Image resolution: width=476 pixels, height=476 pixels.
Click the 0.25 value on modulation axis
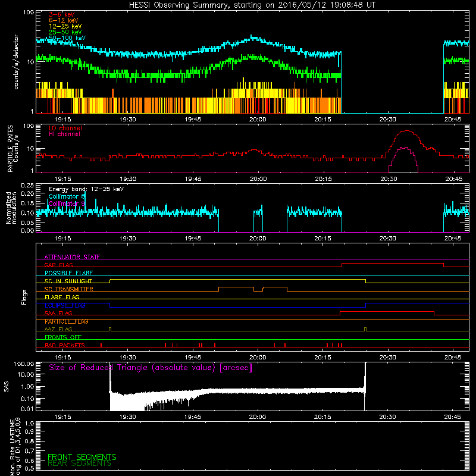(x=27, y=186)
